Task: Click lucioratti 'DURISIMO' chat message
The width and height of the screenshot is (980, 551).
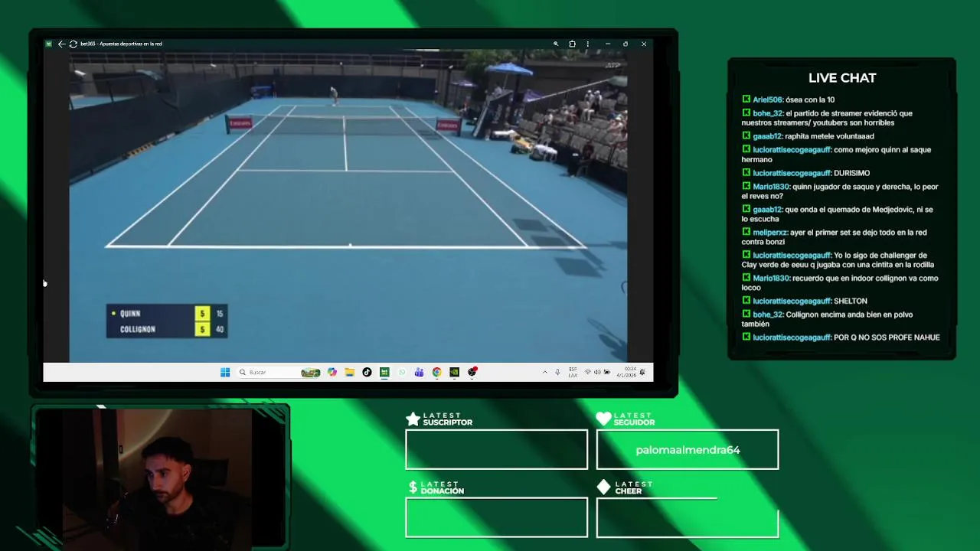Action: coord(805,173)
